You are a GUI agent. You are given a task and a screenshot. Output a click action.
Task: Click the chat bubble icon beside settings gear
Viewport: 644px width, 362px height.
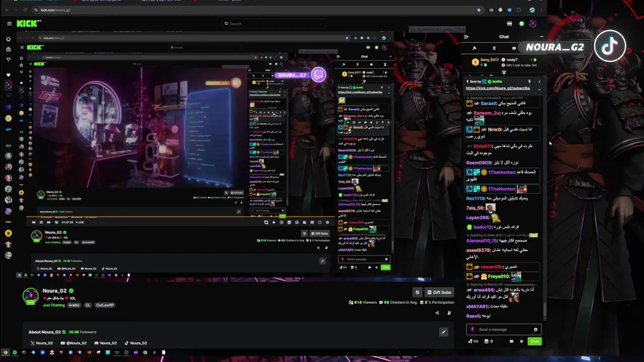(511, 341)
